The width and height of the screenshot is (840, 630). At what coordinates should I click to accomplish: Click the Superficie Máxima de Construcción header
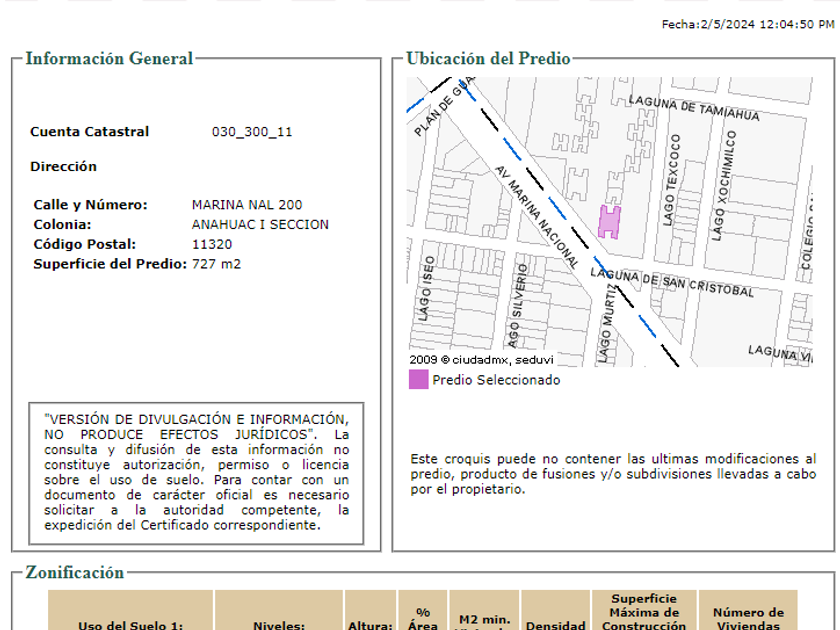tap(644, 612)
